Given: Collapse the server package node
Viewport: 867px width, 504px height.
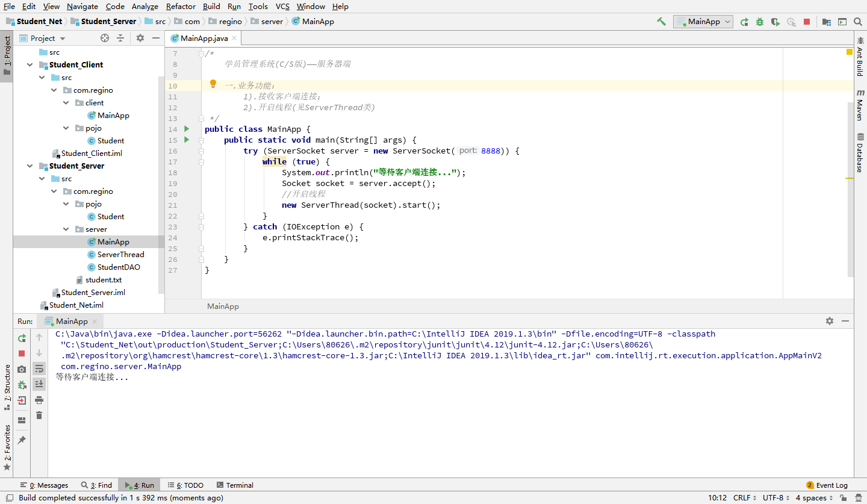Looking at the screenshot, I should click(x=66, y=229).
